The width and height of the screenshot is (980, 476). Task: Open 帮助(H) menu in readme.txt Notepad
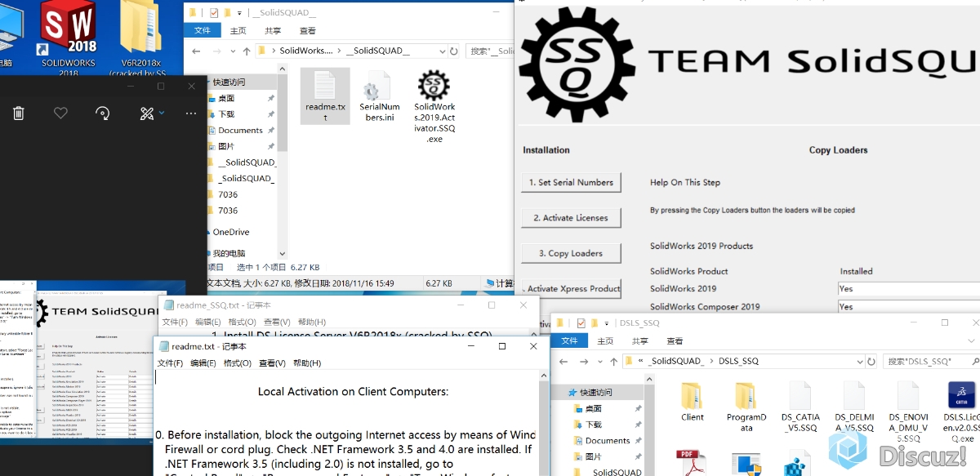coord(308,363)
